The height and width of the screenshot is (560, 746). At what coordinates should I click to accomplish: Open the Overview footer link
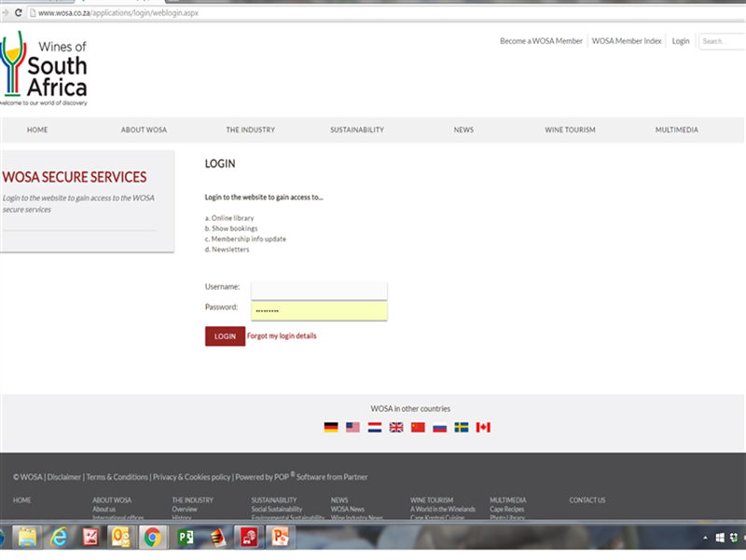[x=185, y=509]
